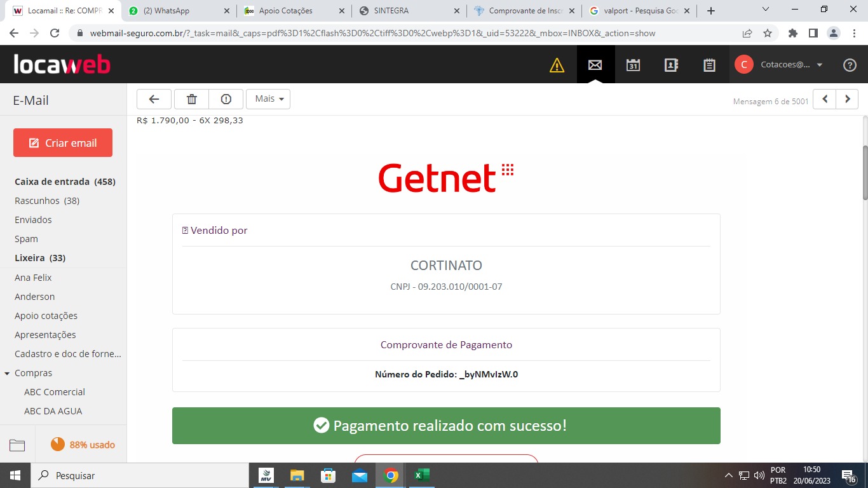Share this page icon in address bar
This screenshot has width=868, height=488.
tap(747, 33)
